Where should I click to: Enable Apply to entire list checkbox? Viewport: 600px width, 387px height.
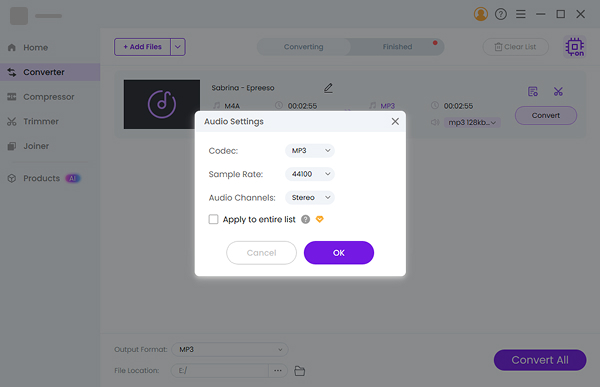[x=213, y=219]
